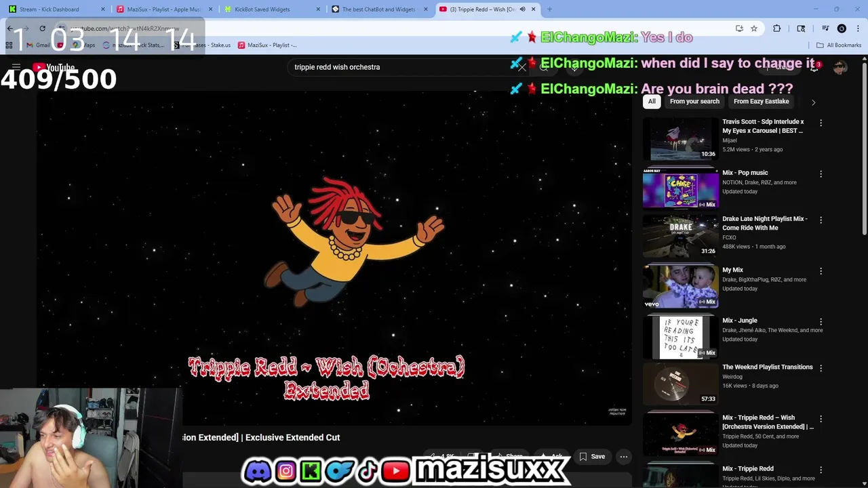Close the KickBot Saved Widgets tab

(318, 9)
